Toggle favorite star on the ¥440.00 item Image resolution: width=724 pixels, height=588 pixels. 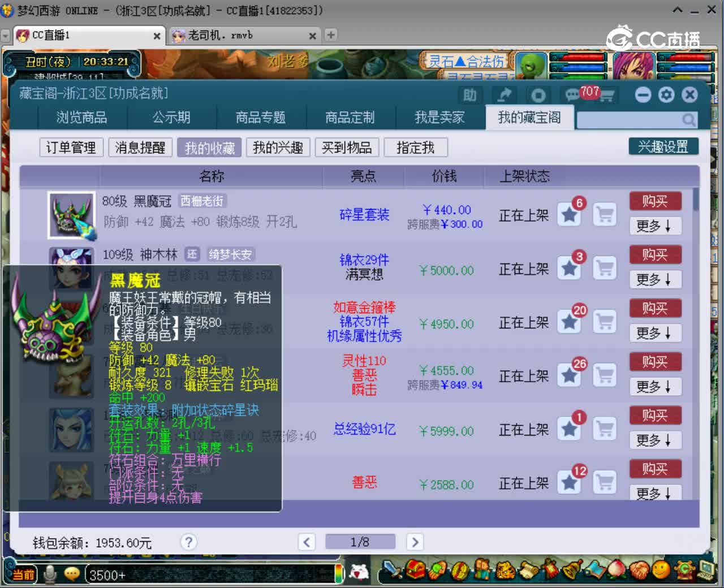569,215
